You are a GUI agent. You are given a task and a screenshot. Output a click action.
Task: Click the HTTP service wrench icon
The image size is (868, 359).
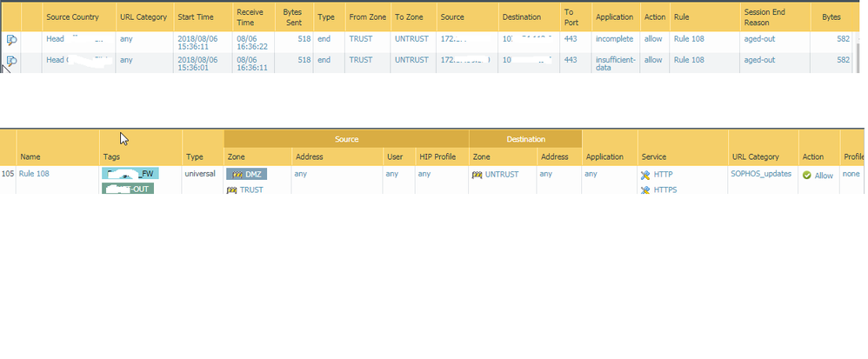click(x=644, y=175)
